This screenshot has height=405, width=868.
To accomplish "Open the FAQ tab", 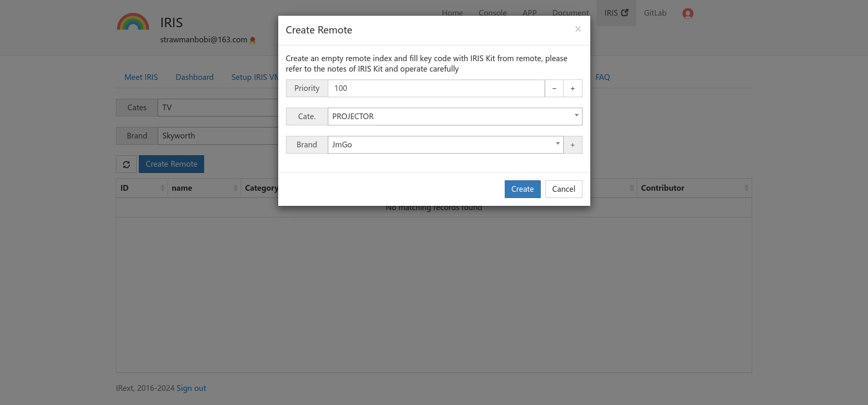I will coord(602,77).
